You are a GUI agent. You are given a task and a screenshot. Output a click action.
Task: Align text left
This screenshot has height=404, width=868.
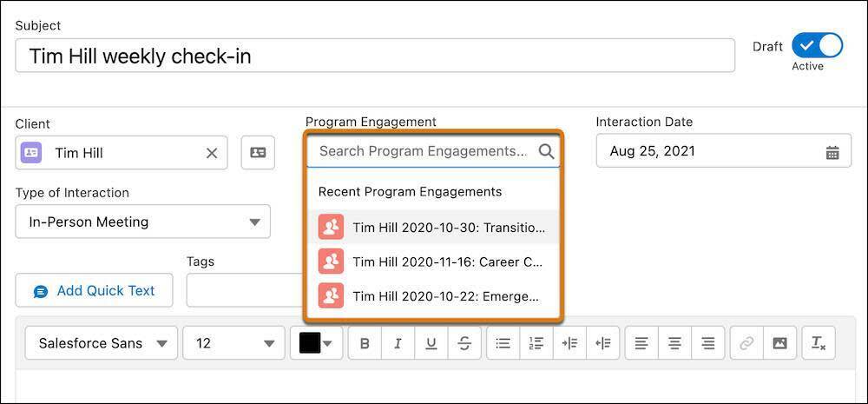[641, 343]
